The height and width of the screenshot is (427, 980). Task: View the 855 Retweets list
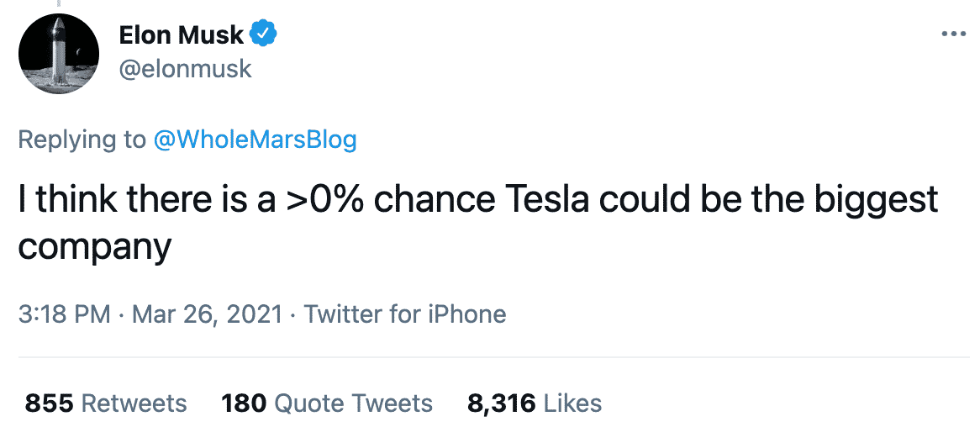click(106, 403)
